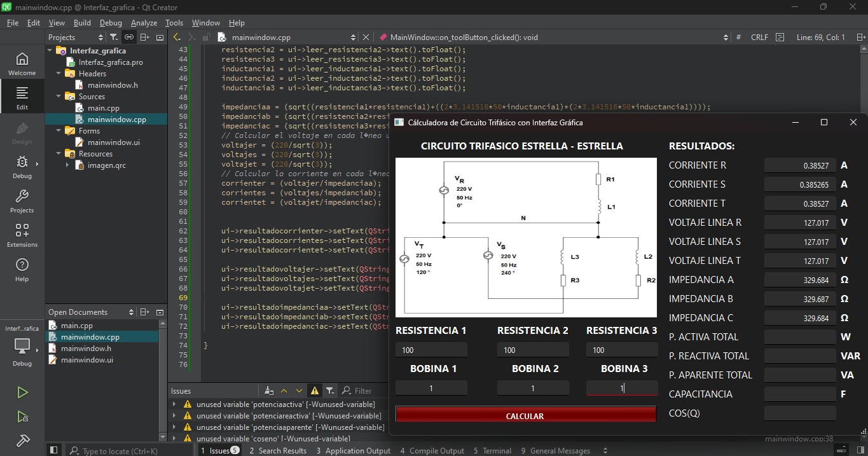Viewport: 868px width, 456px height.
Task: Collapse the Sources folder in tree
Action: (59, 97)
